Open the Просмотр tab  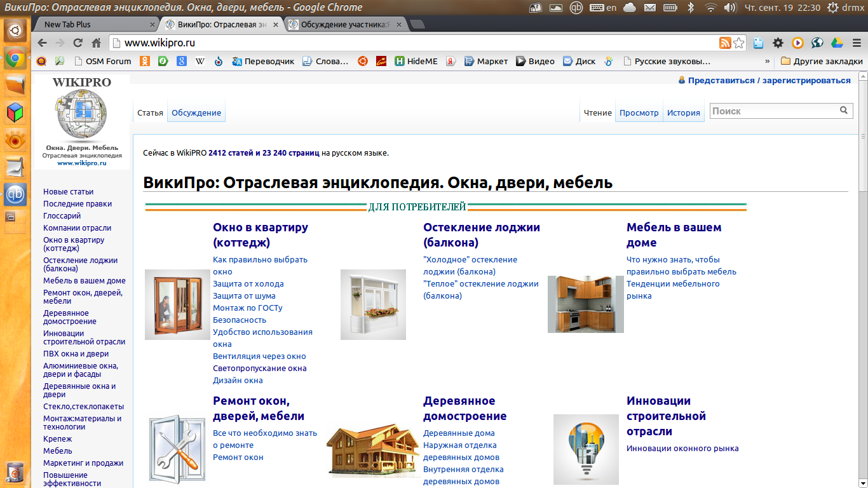(x=639, y=112)
